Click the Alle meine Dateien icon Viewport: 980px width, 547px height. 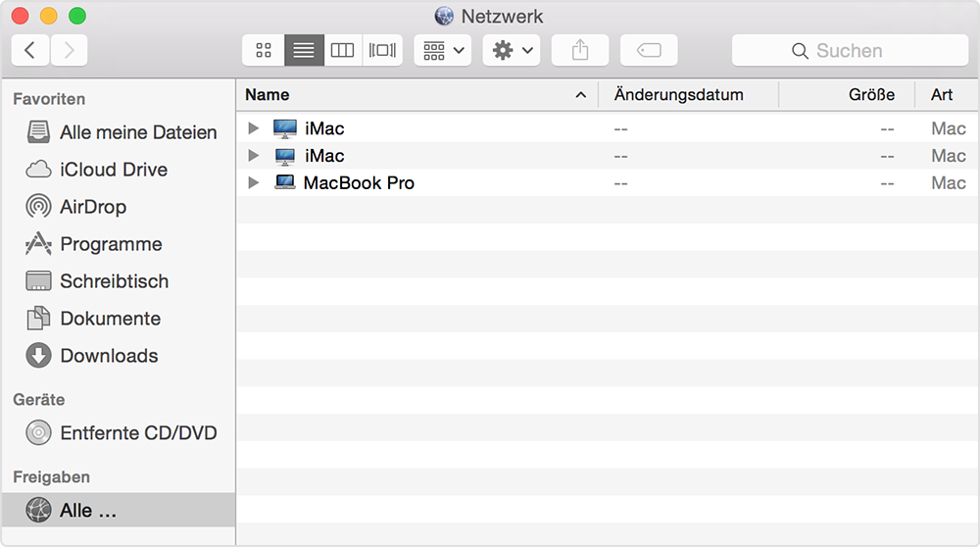pos(38,132)
